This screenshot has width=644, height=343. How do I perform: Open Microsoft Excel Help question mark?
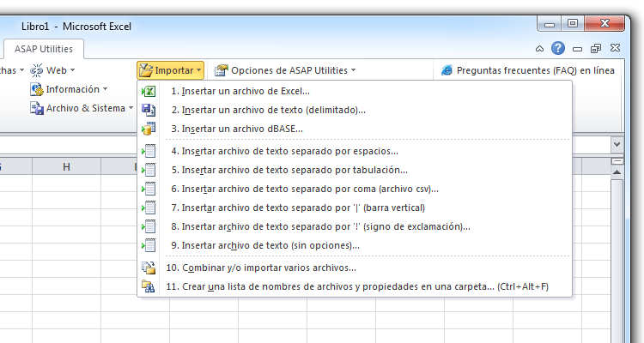558,48
